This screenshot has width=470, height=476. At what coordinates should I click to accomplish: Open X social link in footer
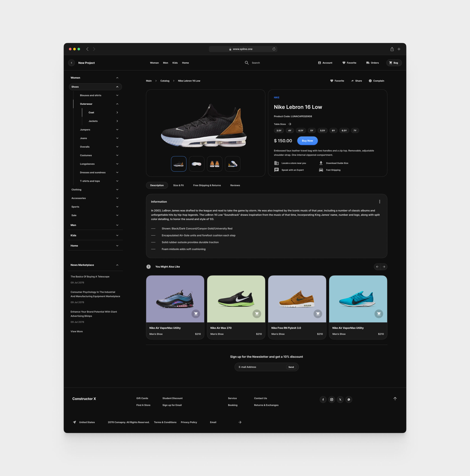(x=340, y=400)
